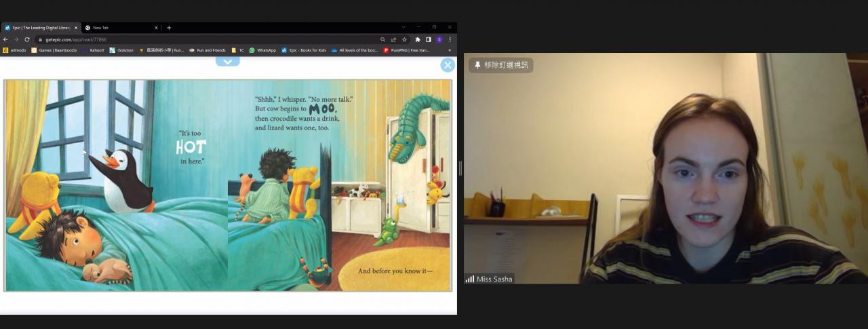Close the New Tab tab
Image resolution: width=868 pixels, height=329 pixels.
point(156,28)
